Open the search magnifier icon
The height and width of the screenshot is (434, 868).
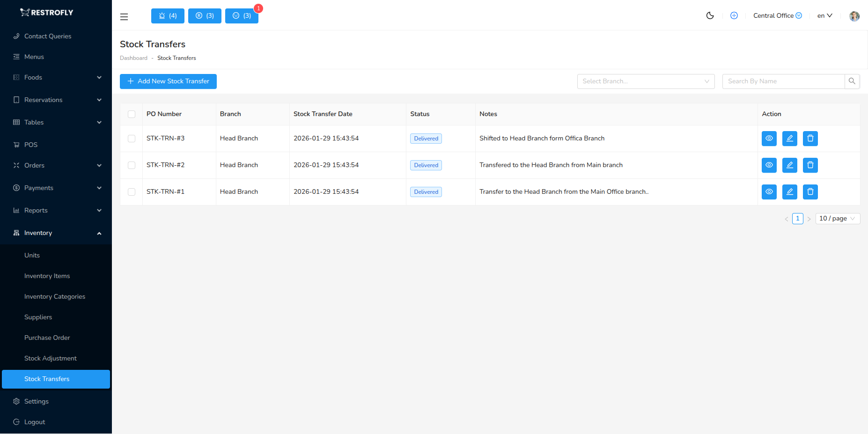852,81
